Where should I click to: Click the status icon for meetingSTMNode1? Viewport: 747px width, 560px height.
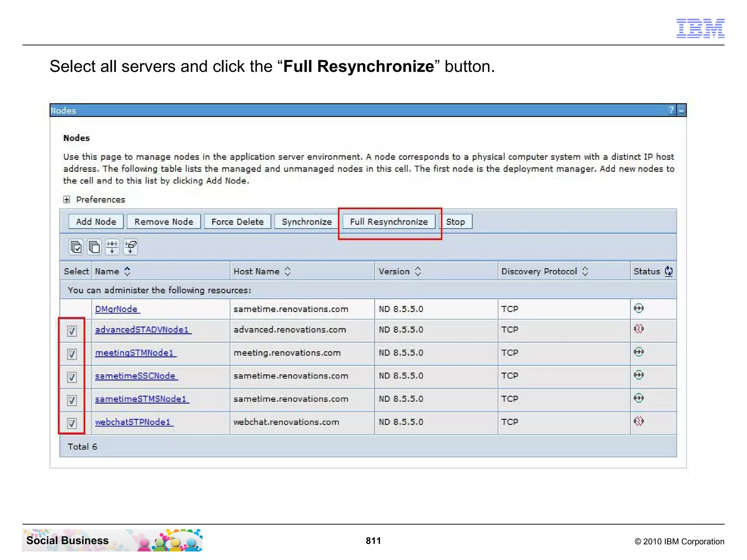pyautogui.click(x=639, y=352)
